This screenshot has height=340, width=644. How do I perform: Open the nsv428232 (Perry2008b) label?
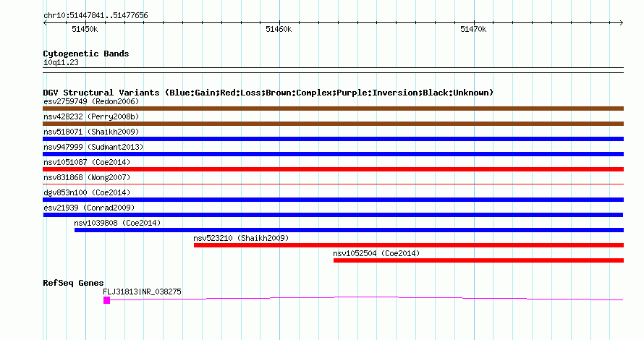click(x=91, y=116)
